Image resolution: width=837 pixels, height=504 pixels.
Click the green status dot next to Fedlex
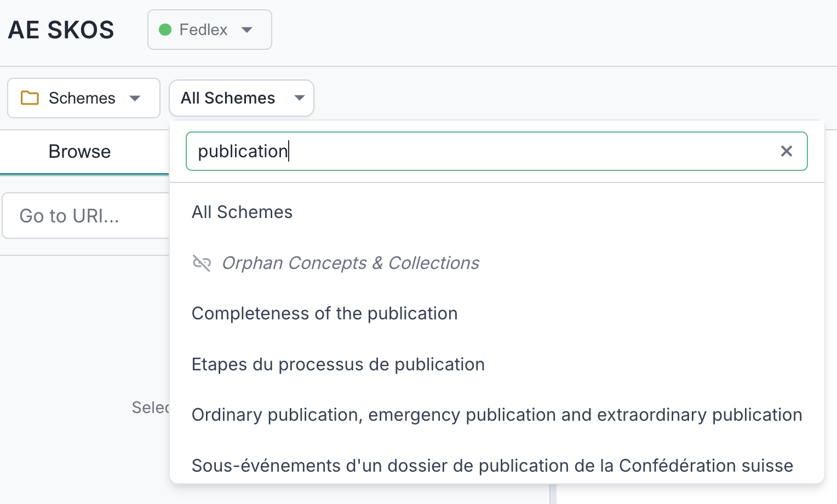click(x=165, y=30)
